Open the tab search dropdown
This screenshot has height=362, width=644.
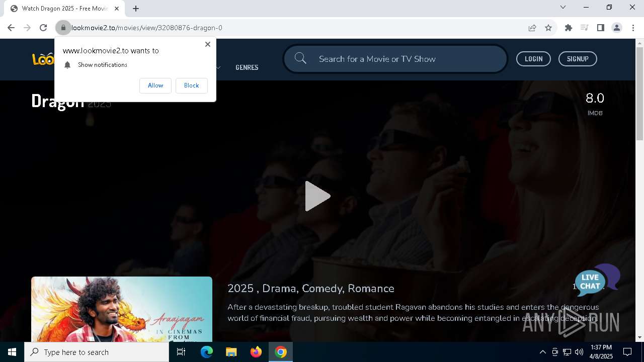pos(563,7)
